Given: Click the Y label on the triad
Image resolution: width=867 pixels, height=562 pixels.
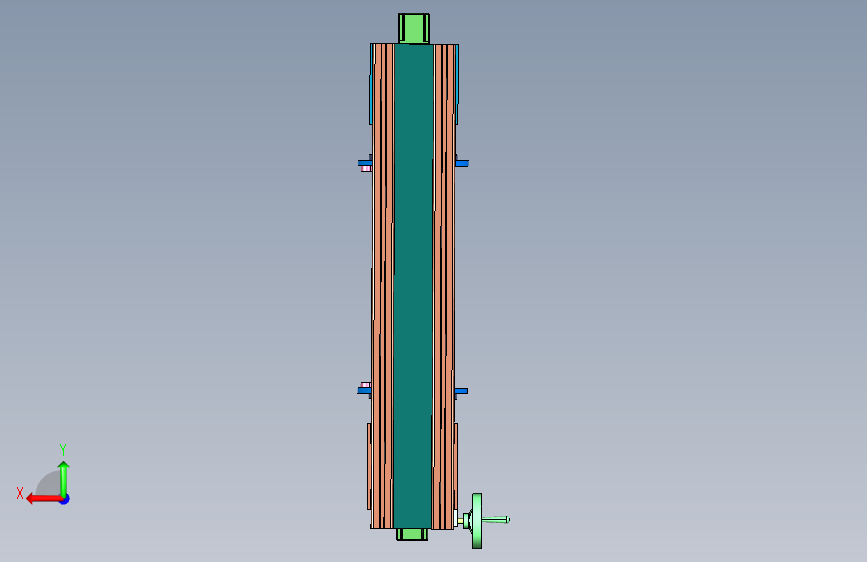Looking at the screenshot, I should 63,449.
